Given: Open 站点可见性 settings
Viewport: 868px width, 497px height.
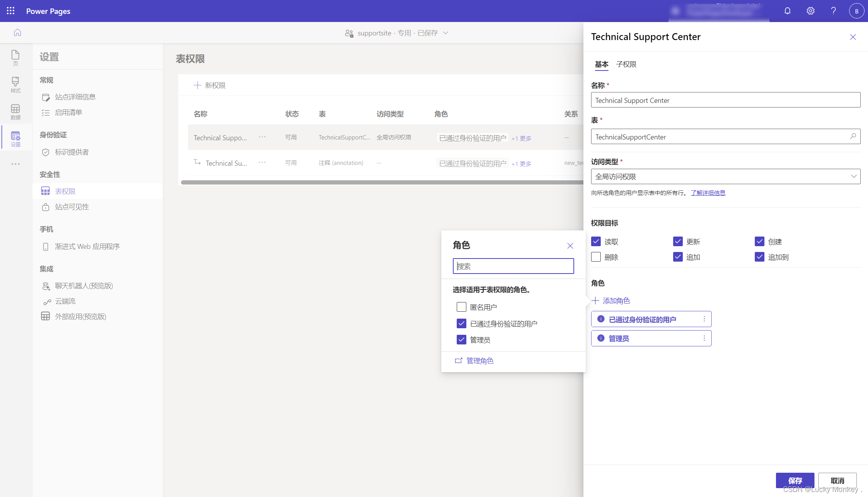Looking at the screenshot, I should [x=65, y=207].
